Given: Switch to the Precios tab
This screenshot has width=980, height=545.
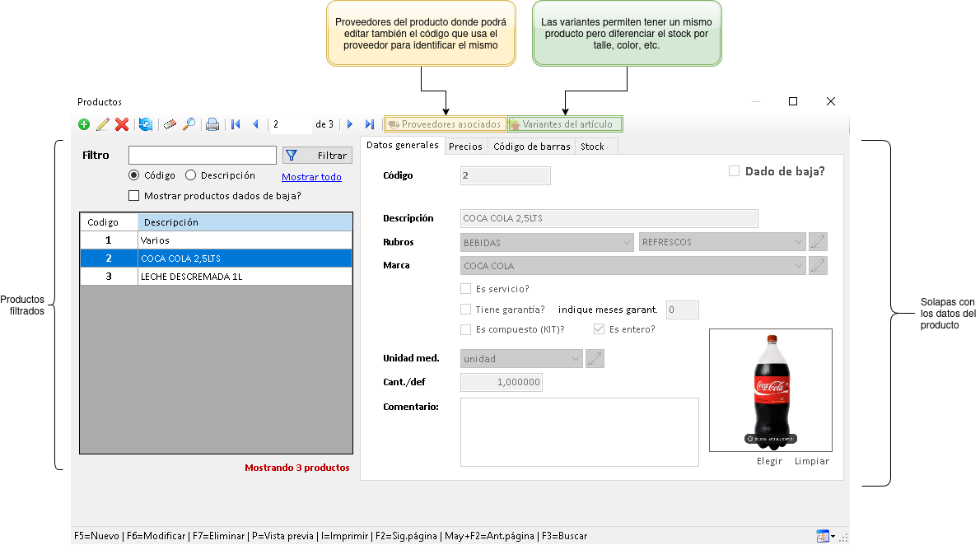Looking at the screenshot, I should pyautogui.click(x=465, y=147).
